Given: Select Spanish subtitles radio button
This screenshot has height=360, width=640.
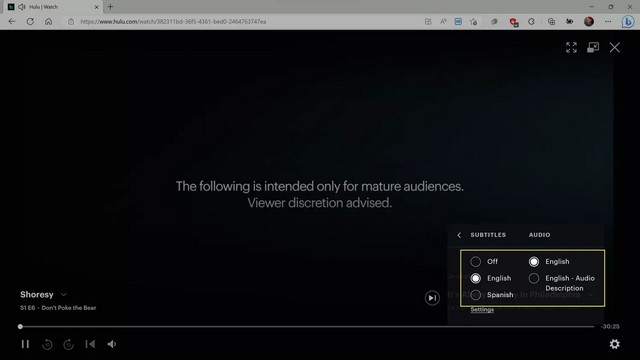Looking at the screenshot, I should (476, 295).
